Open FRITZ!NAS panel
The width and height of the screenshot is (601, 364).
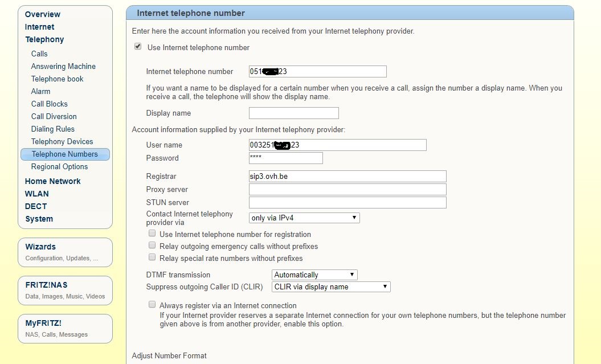(x=47, y=285)
